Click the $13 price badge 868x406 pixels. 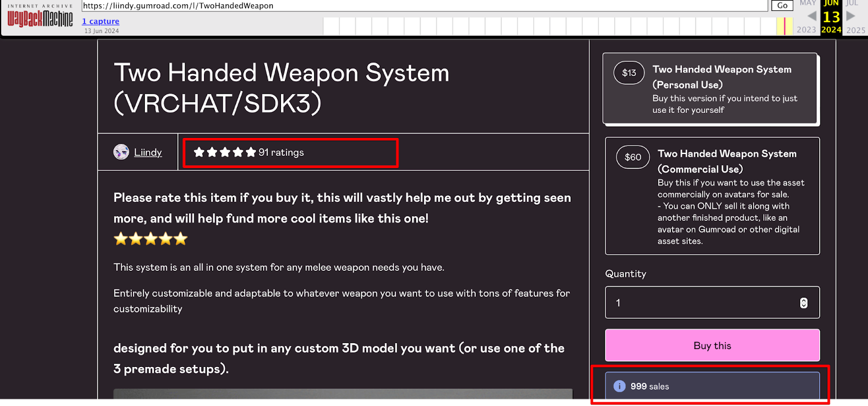coord(629,73)
